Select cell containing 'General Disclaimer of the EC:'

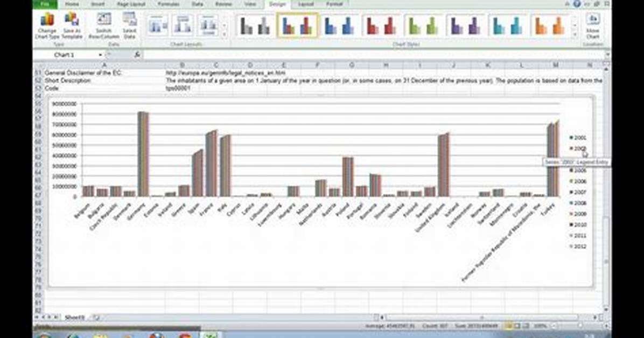click(104, 73)
